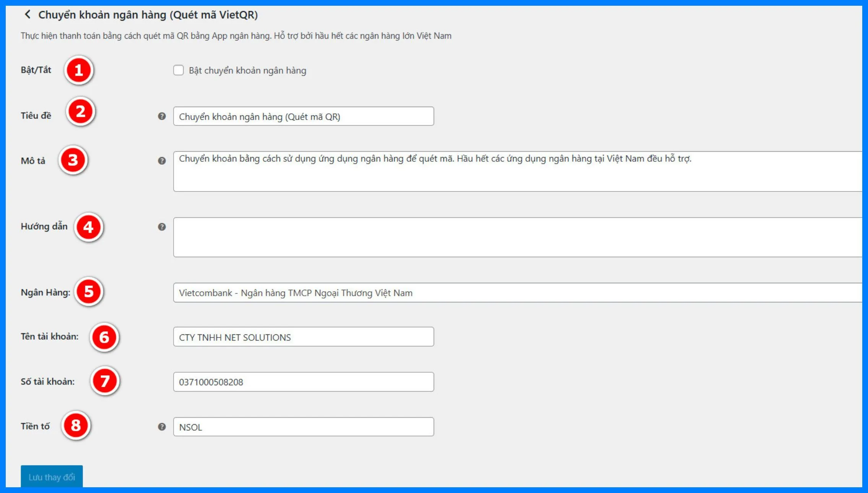Click the Lưu thay đổi save button
The image size is (868, 493).
[52, 477]
